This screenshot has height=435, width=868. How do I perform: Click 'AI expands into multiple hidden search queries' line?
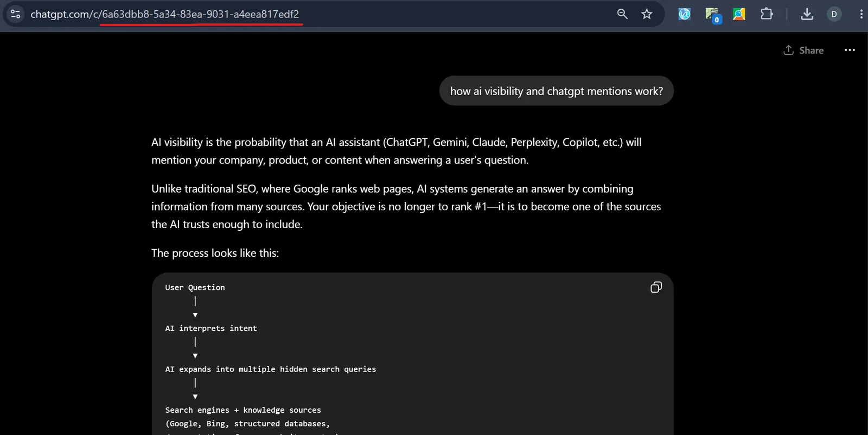271,369
